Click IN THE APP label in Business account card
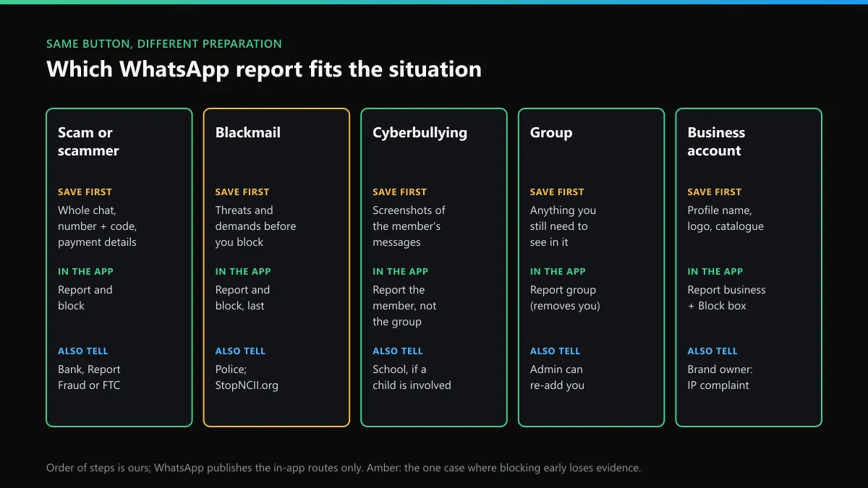Screen dimensions: 868x488 tap(715, 272)
